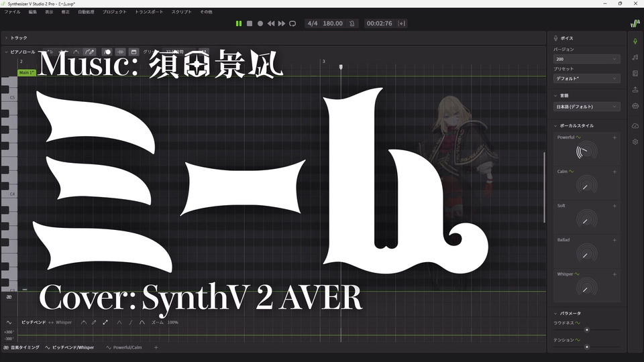
Task: Stop playback with the square stop button
Action: (250, 23)
